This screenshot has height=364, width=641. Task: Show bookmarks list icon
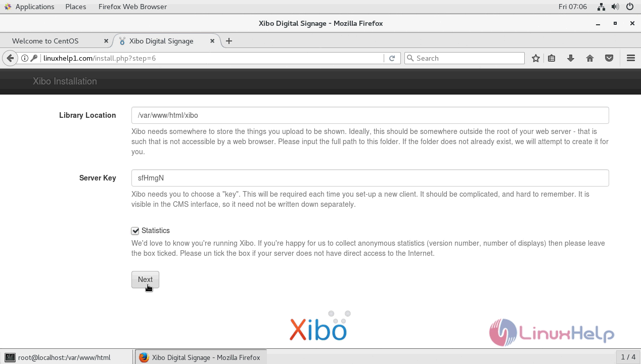pyautogui.click(x=552, y=58)
